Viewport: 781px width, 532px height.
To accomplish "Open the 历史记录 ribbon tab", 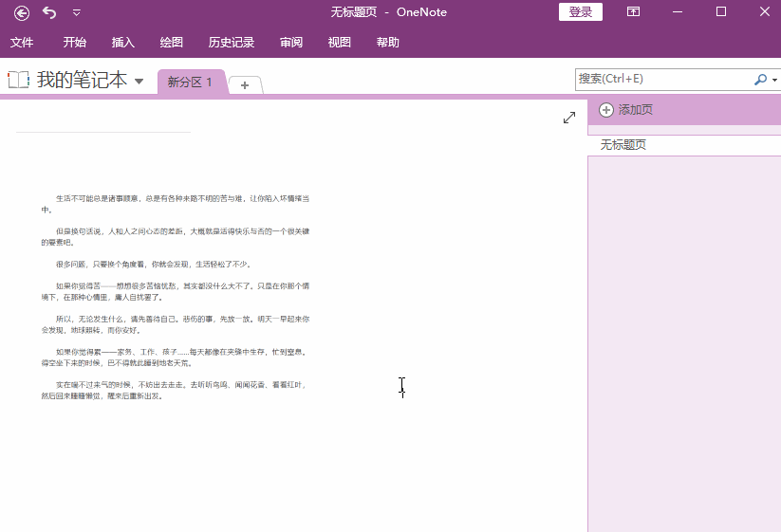I will 232,43.
